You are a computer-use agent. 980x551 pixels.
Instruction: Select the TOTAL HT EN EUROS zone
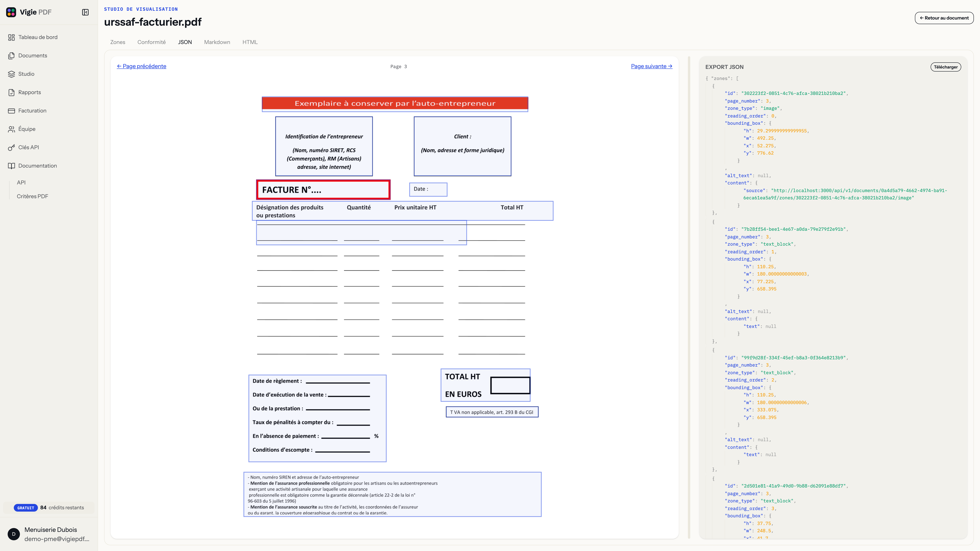(485, 385)
